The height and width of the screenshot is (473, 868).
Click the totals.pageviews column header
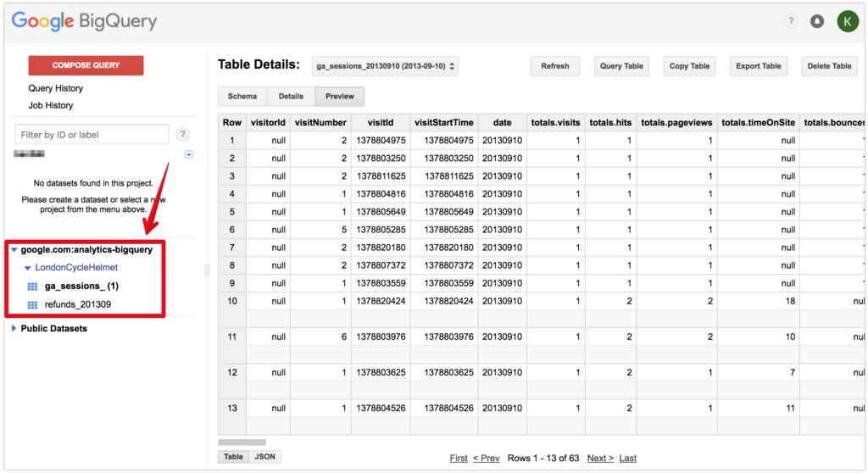point(676,122)
